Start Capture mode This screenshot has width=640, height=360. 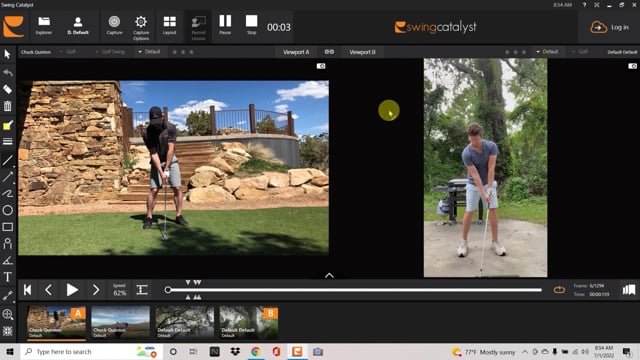(x=114, y=26)
